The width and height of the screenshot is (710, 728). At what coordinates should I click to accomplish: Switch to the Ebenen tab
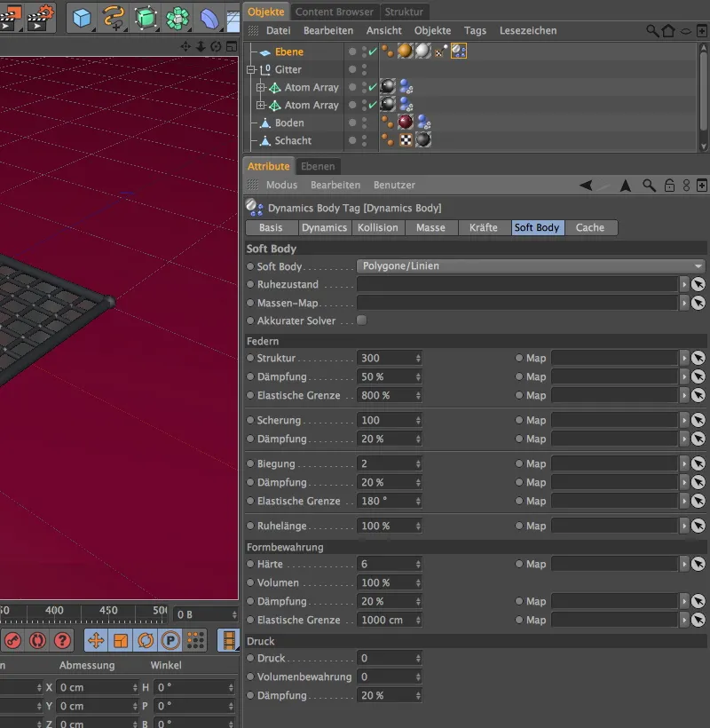(x=318, y=166)
